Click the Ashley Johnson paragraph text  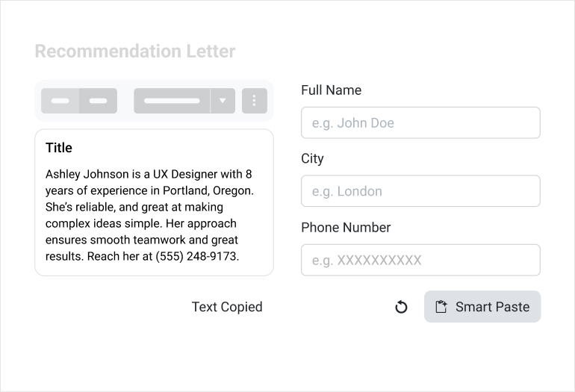click(149, 215)
